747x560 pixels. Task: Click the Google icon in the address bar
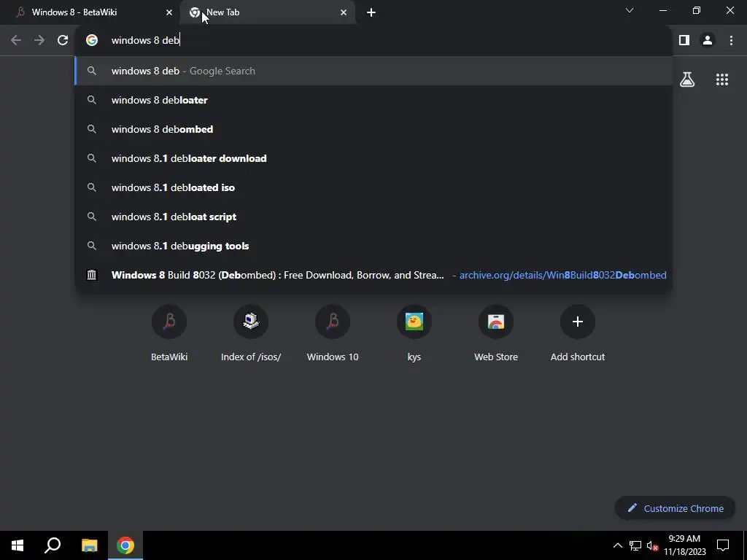[92, 40]
